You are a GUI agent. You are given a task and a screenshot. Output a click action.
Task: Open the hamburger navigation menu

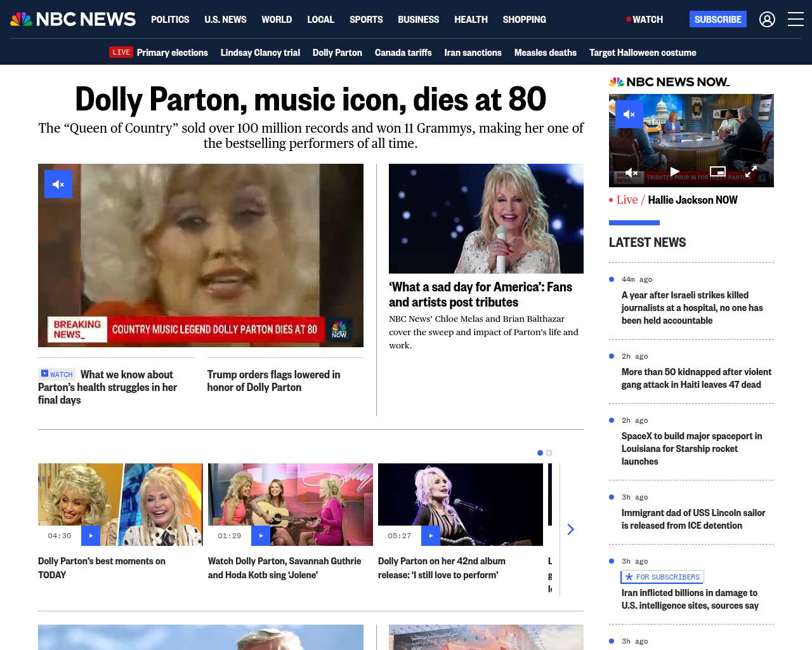point(796,20)
